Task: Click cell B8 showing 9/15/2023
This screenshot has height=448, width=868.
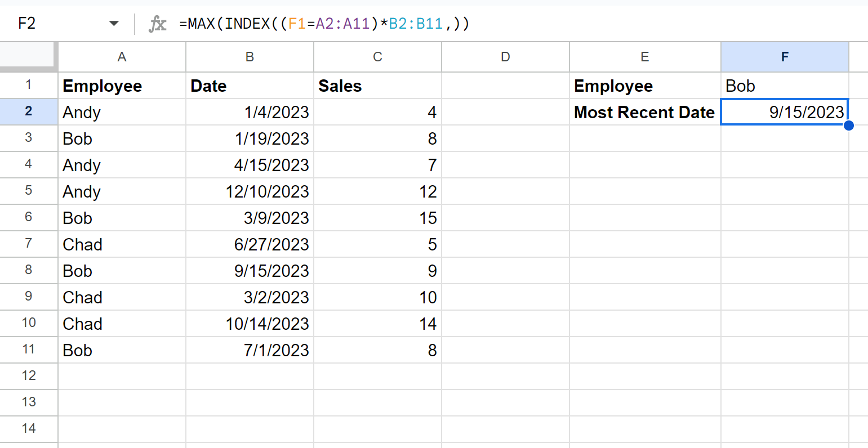Action: pos(250,271)
